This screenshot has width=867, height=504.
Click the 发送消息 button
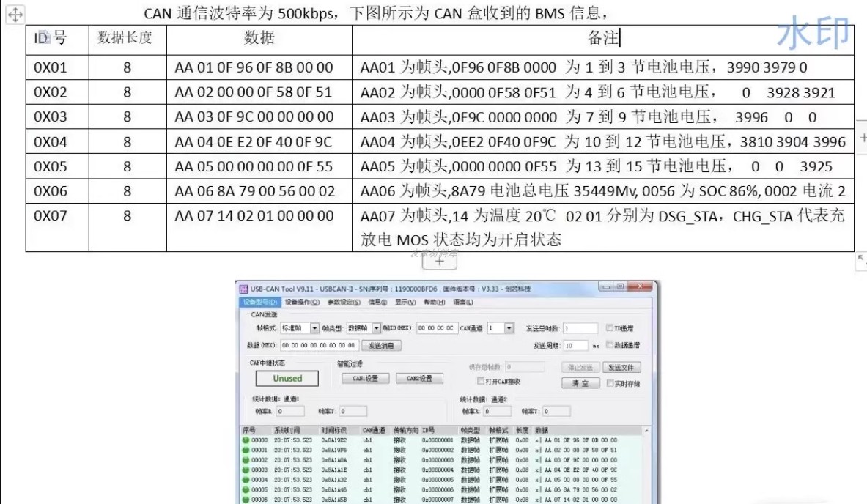(x=381, y=345)
